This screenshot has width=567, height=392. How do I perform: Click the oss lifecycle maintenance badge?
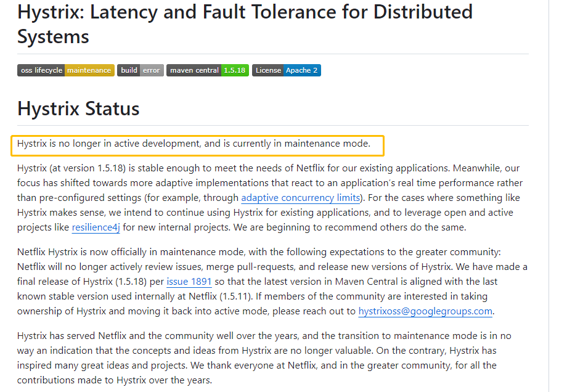point(66,70)
